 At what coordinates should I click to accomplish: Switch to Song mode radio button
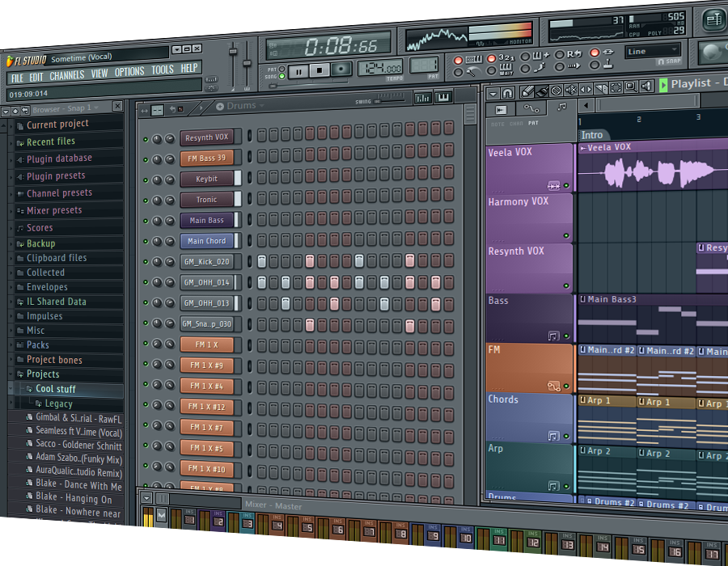pyautogui.click(x=281, y=77)
